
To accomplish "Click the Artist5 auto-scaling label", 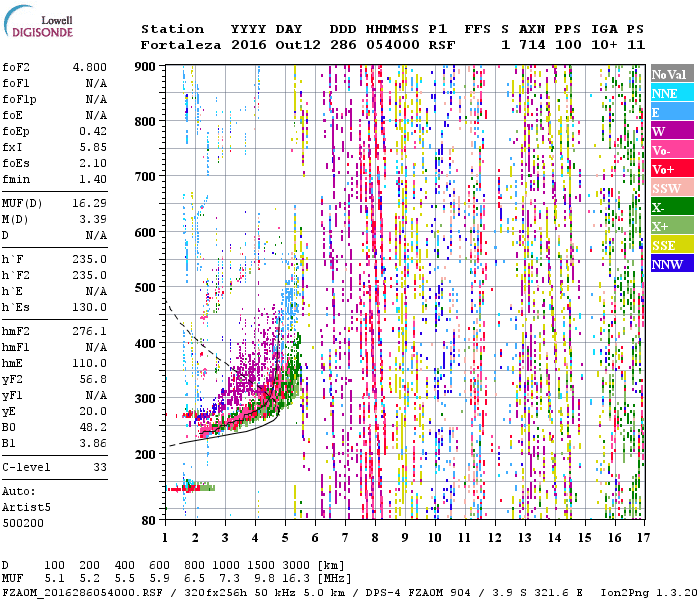I will [26, 508].
